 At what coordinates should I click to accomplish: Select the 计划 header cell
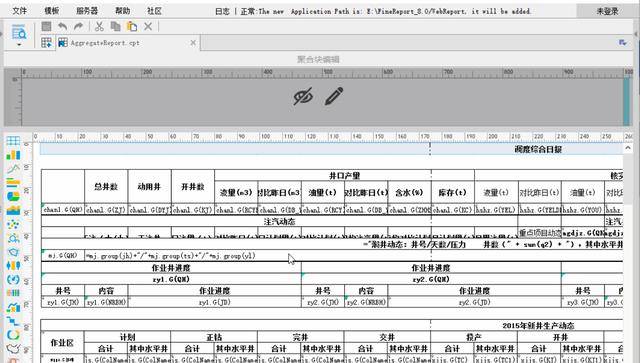tap(127, 337)
